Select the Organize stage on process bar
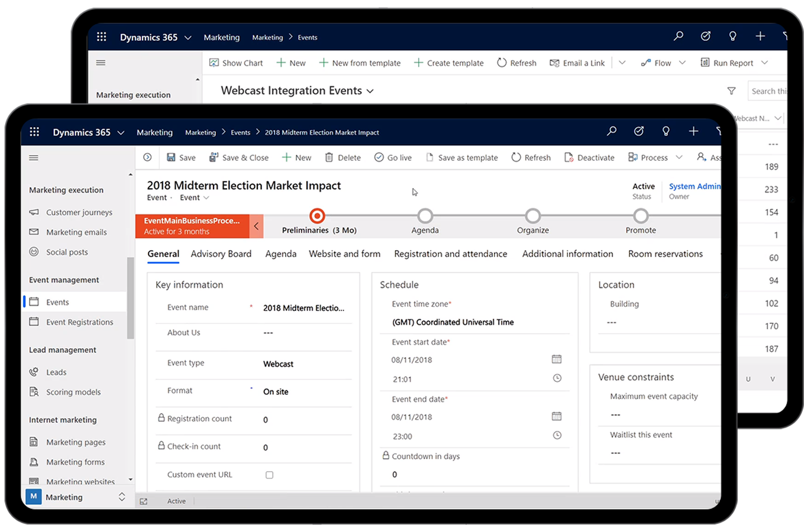The width and height of the screenshot is (808, 532). click(532, 216)
